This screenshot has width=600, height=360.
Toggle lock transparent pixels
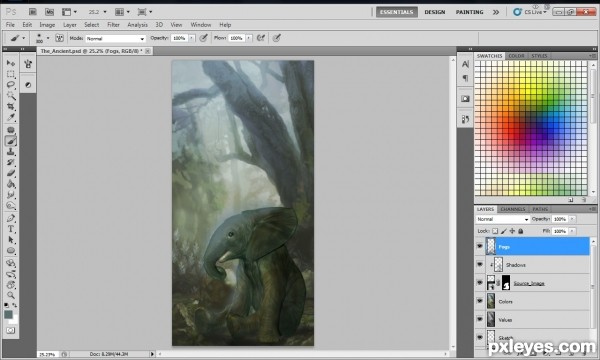[495, 231]
